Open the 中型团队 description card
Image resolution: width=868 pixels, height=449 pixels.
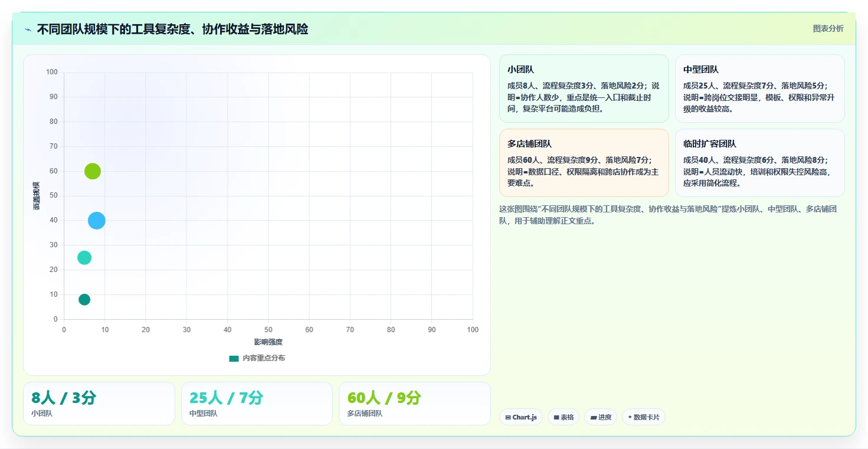(x=760, y=89)
